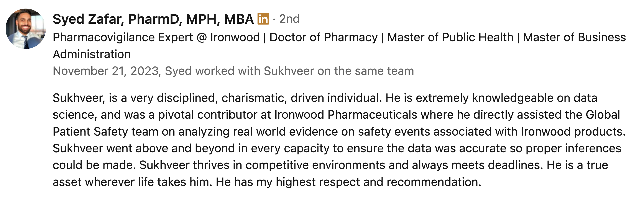
Task: Click "Doctor of Pharmacy" in the headline
Action: pyautogui.click(x=324, y=38)
